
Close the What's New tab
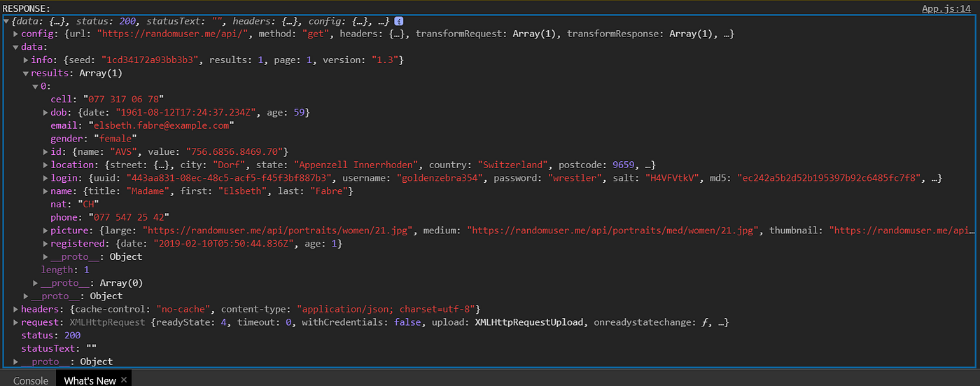(x=124, y=380)
